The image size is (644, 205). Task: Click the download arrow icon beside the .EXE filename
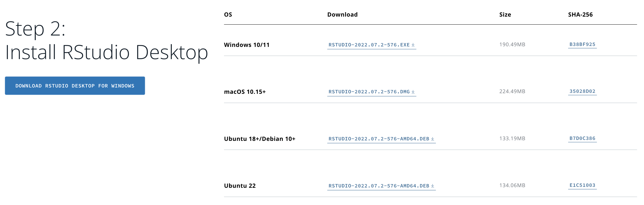(x=413, y=45)
